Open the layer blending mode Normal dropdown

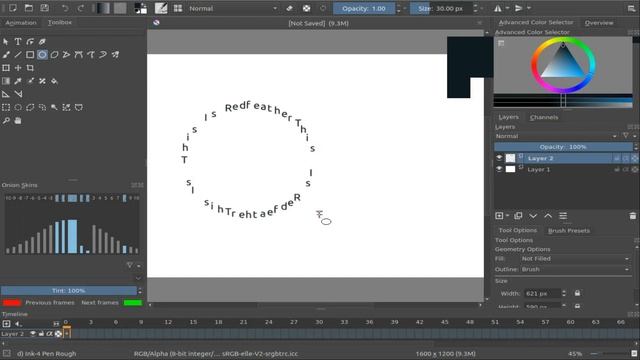click(x=556, y=136)
